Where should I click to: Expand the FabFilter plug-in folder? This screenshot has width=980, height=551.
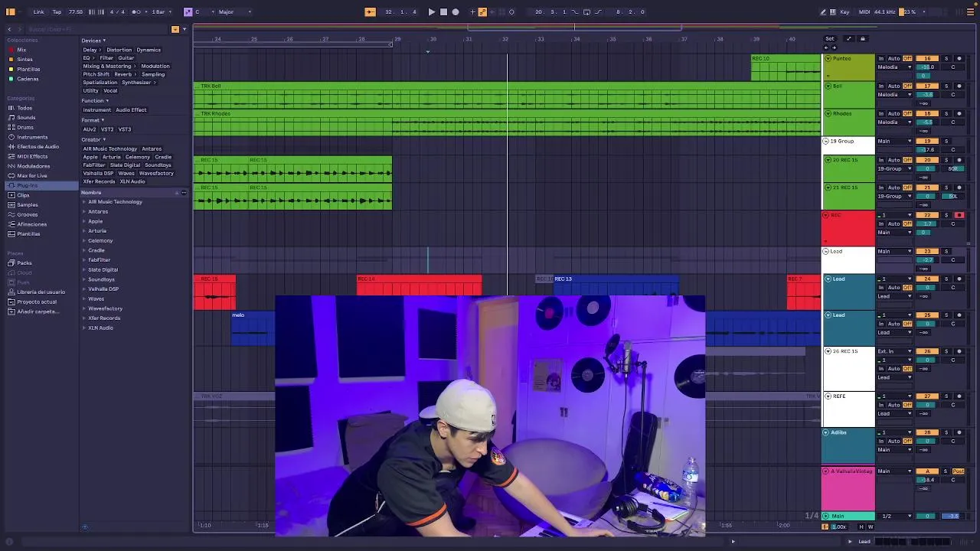coord(84,259)
